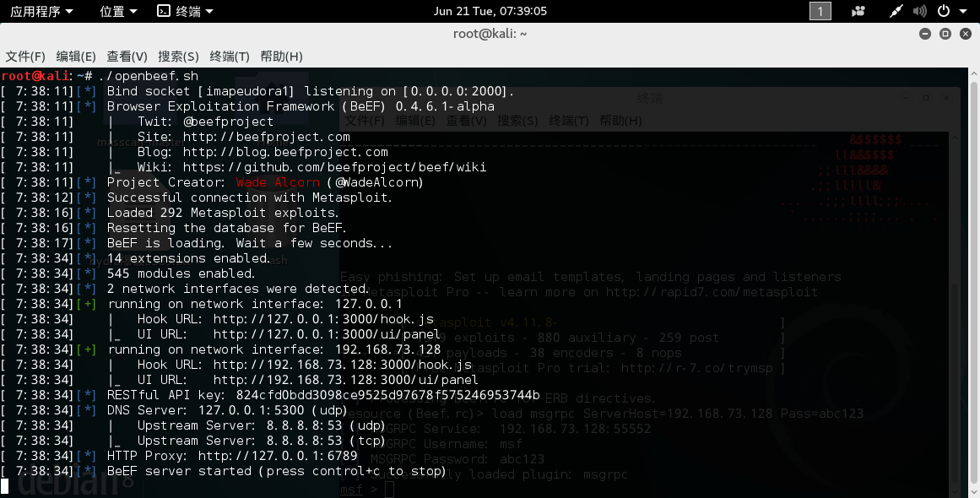The image size is (980, 498).
Task: Open the 编辑(E) menu
Action: (76, 57)
